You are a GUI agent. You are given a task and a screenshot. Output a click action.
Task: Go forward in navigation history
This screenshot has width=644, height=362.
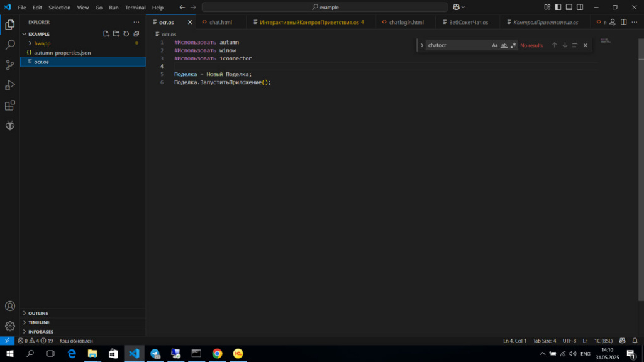(x=193, y=7)
